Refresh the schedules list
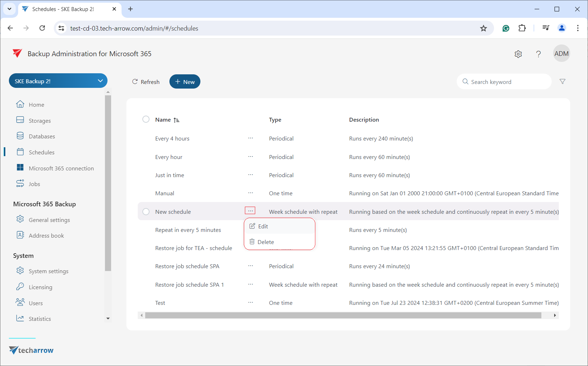The height and width of the screenshot is (366, 588). coord(146,82)
